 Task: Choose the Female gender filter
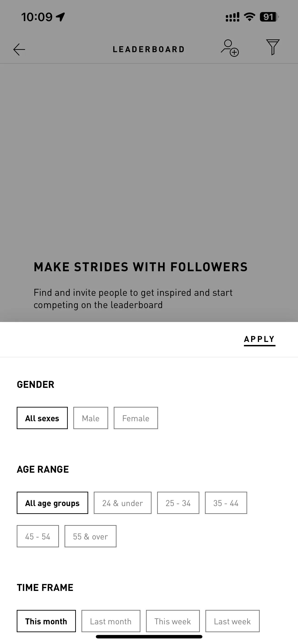(x=136, y=418)
